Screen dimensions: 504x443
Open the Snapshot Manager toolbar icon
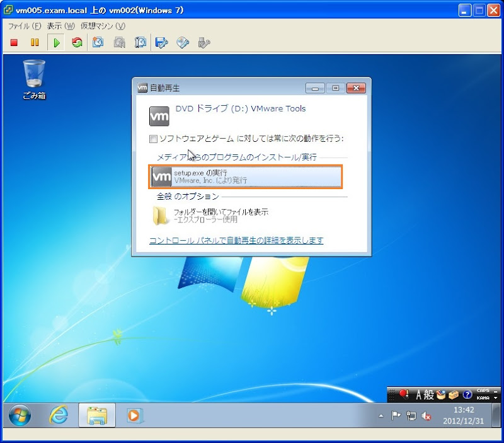[x=140, y=42]
